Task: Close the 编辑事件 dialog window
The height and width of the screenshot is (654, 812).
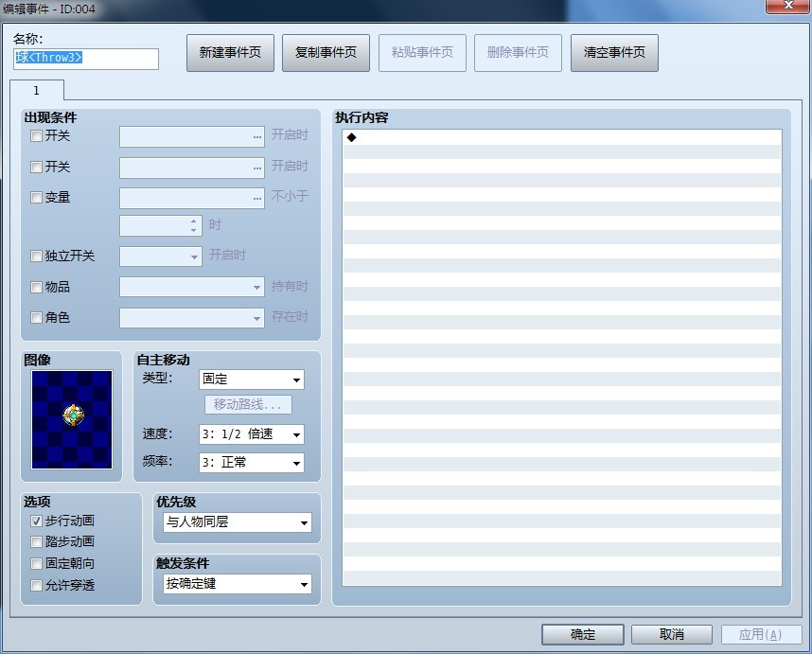Action: [787, 6]
